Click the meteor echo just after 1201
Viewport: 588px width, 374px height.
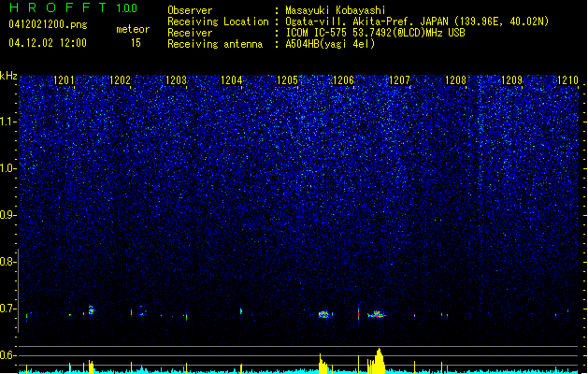tap(92, 310)
